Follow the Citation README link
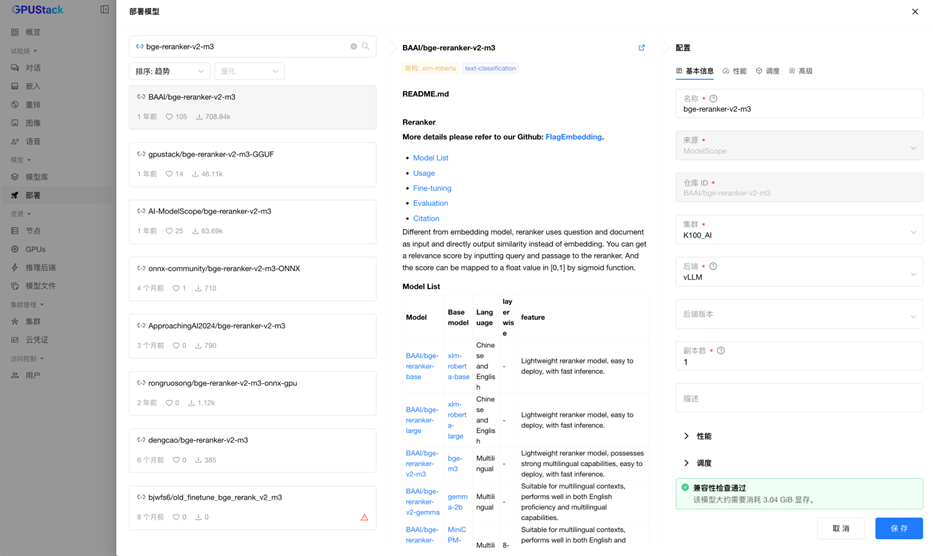 pyautogui.click(x=426, y=218)
